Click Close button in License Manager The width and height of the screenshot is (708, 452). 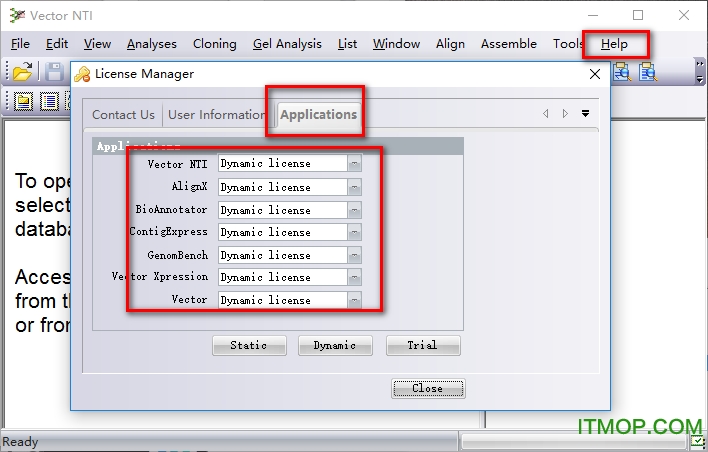point(427,388)
